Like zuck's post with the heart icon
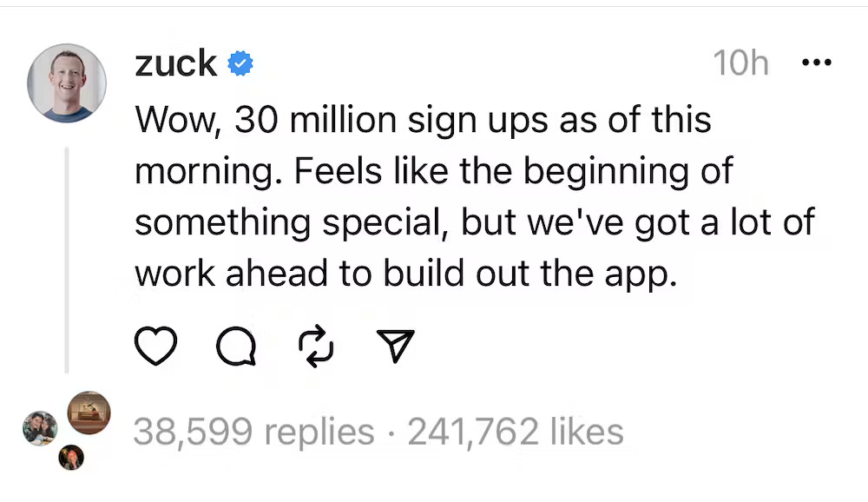Viewport: 868px width, 502px height. click(156, 347)
